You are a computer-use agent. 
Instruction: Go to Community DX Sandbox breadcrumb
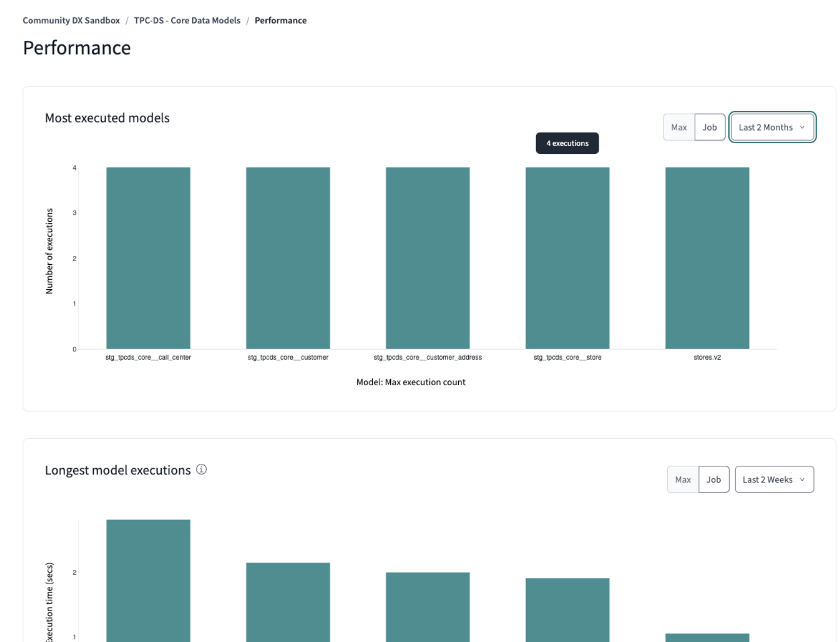(71, 21)
